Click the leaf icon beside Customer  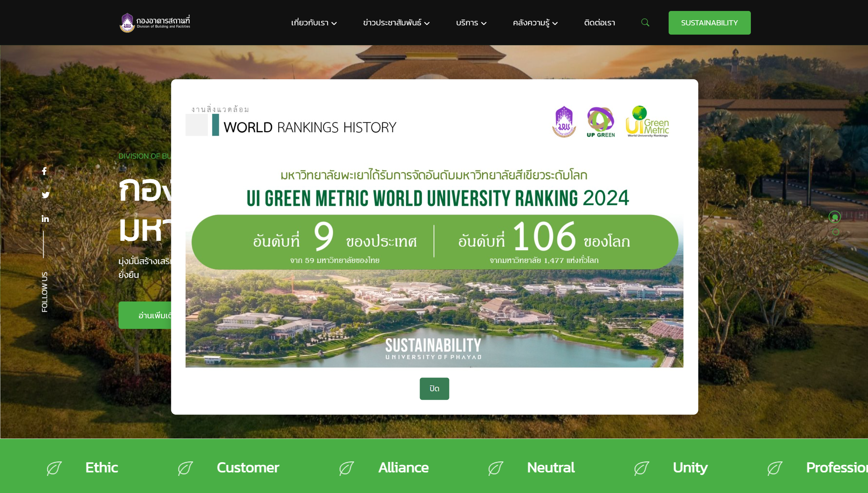(185, 468)
